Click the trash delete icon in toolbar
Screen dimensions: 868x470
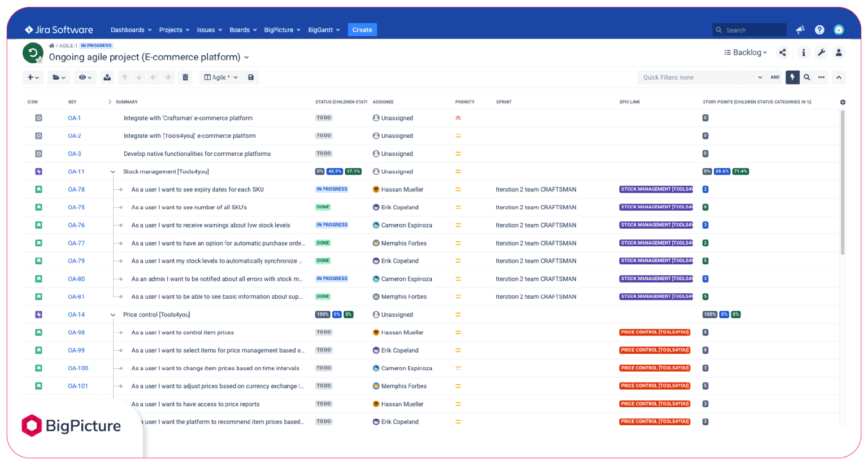[x=185, y=77]
